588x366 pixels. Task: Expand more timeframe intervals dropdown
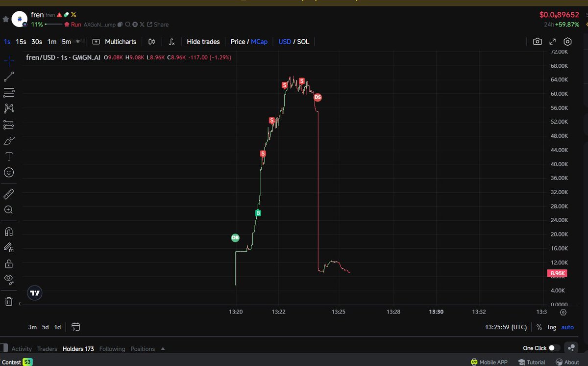78,41
